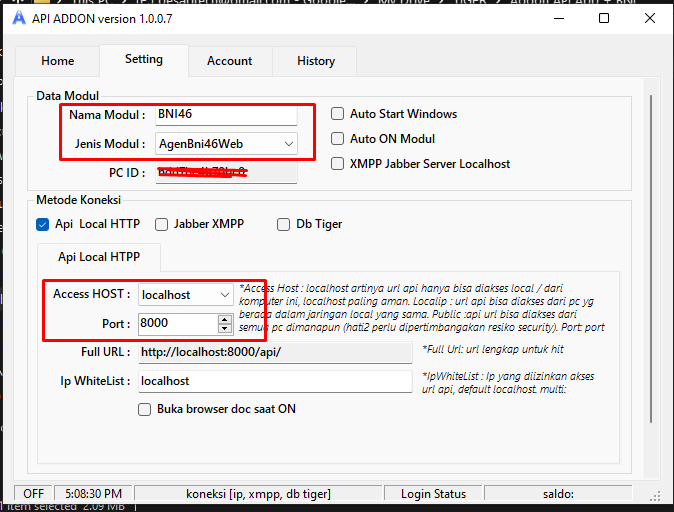Image resolution: width=674 pixels, height=512 pixels.
Task: Open the History tab
Action: [316, 61]
